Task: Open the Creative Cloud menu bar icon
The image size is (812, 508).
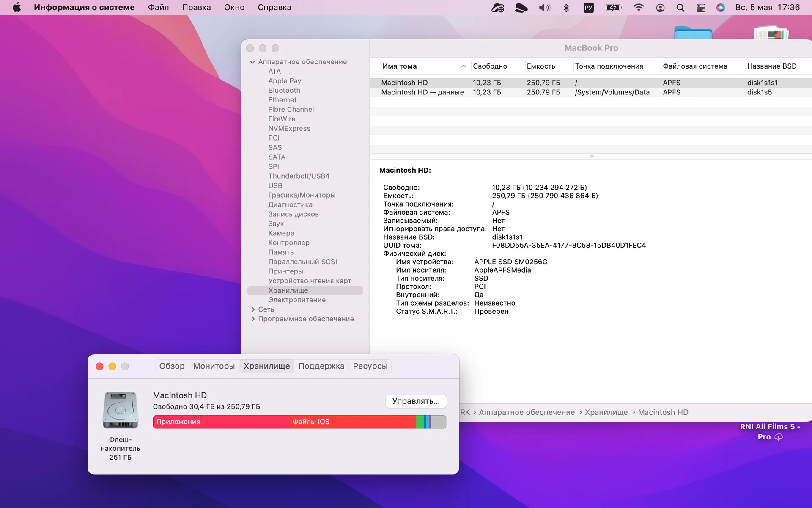Action: click(497, 8)
